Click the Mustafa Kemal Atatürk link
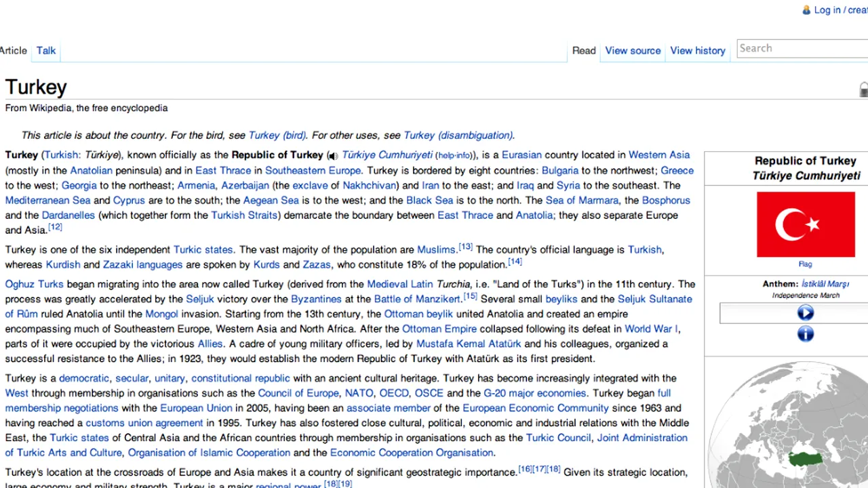868x488 pixels. (x=468, y=344)
